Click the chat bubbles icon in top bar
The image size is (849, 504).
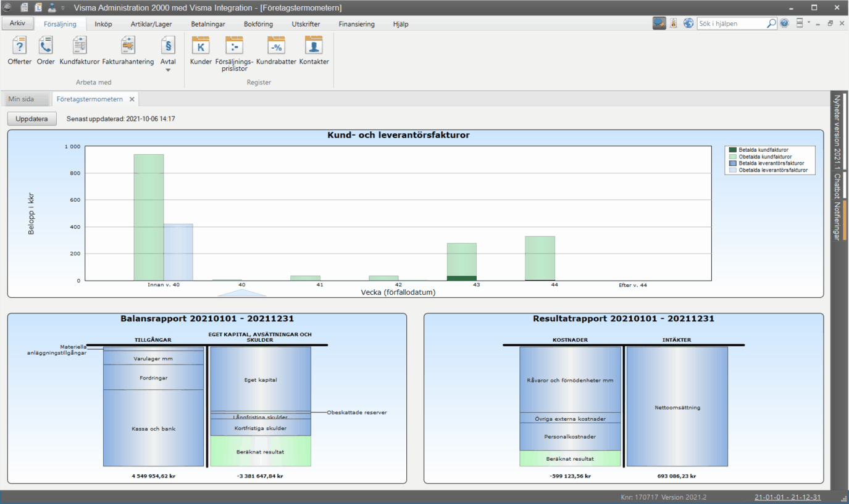(659, 23)
